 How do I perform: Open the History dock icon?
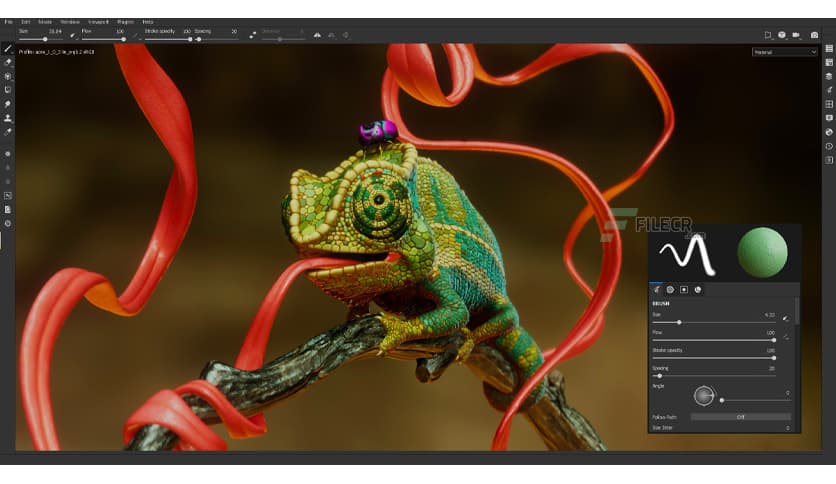click(x=829, y=146)
